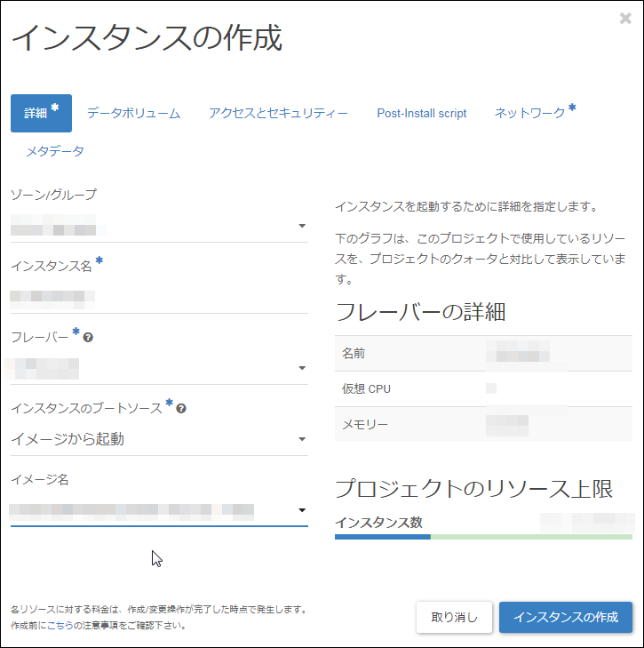
Task: Click the メモリー row label
Action: click(365, 424)
